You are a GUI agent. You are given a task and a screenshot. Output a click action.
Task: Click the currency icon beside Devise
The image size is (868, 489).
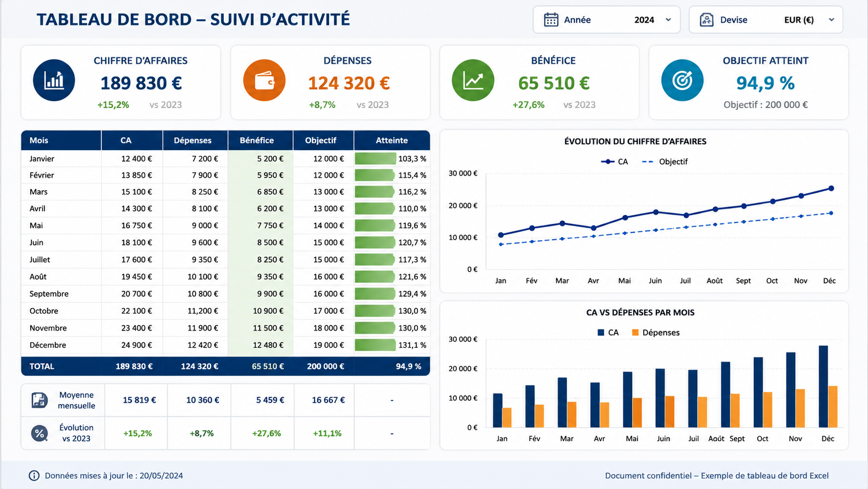coord(707,20)
